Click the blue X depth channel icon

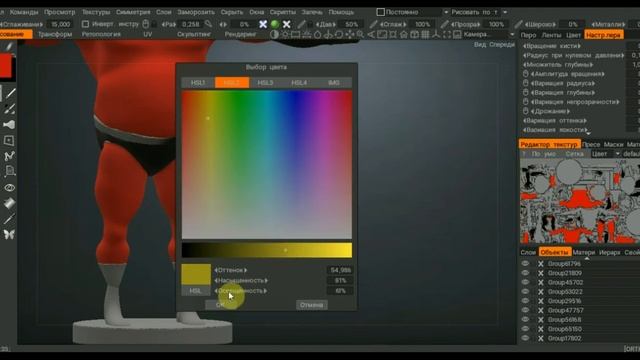pos(263,24)
